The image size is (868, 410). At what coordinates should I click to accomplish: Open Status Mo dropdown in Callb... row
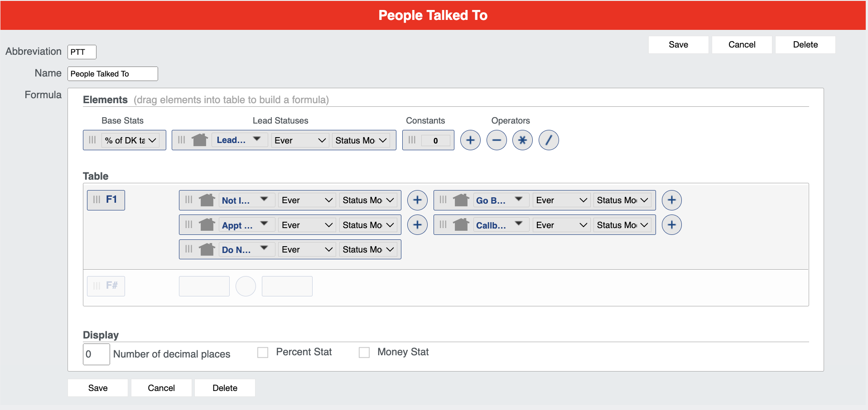622,225
